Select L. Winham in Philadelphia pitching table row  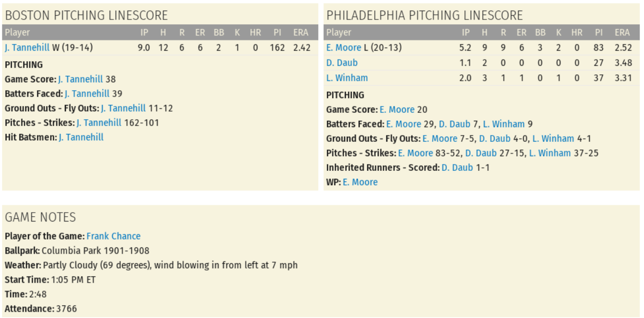coord(347,78)
